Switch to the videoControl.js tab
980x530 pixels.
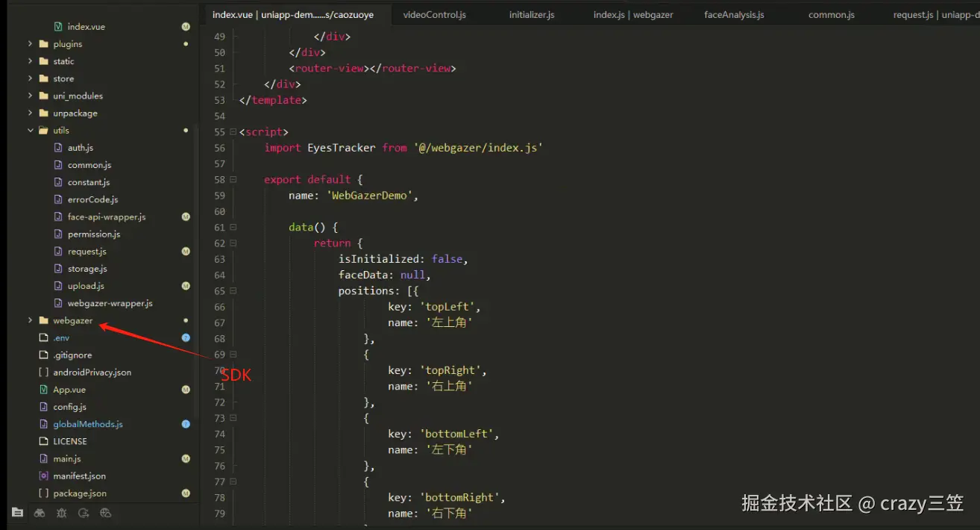pyautogui.click(x=434, y=15)
